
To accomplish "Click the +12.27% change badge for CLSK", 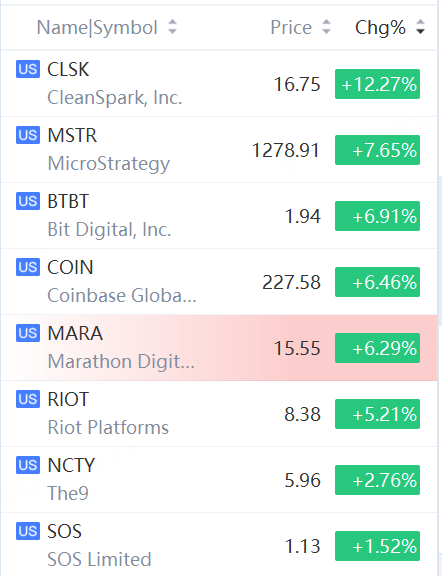I will click(x=377, y=84).
